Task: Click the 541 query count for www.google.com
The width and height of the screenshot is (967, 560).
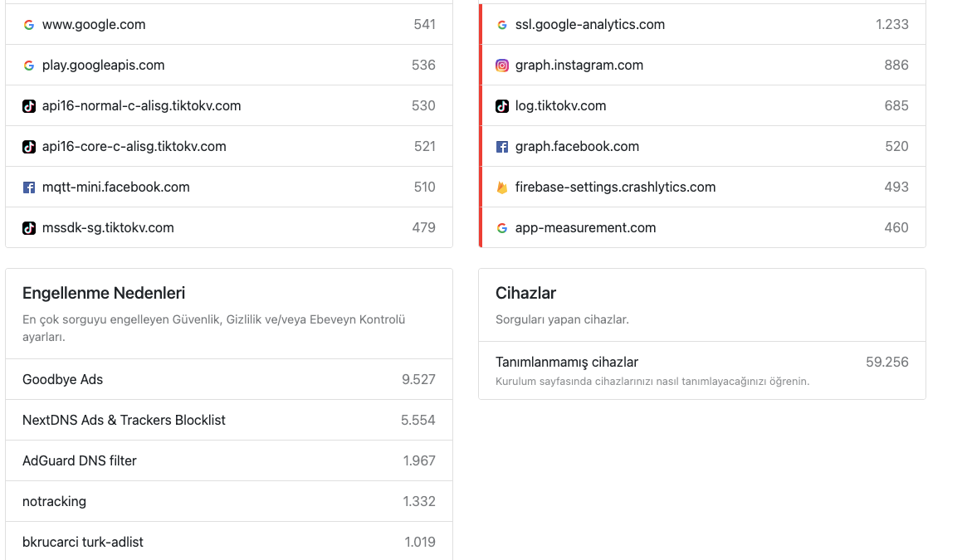Action: [x=424, y=25]
